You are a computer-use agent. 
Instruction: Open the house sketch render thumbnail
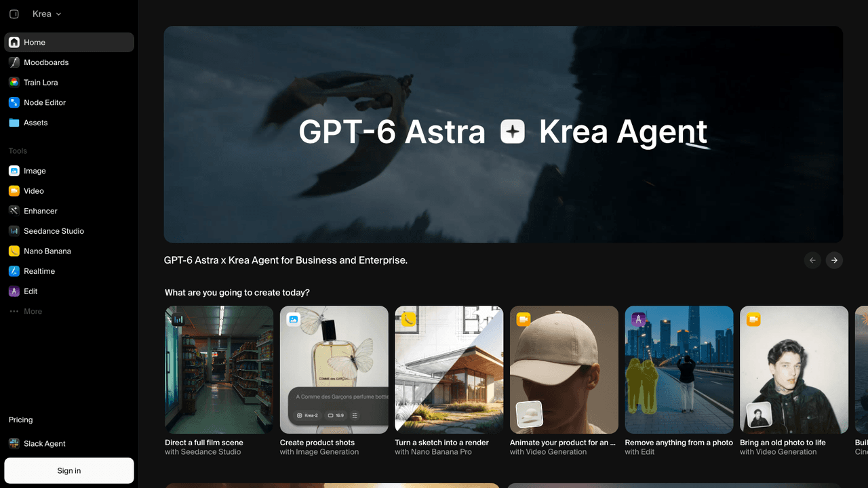coord(449,369)
